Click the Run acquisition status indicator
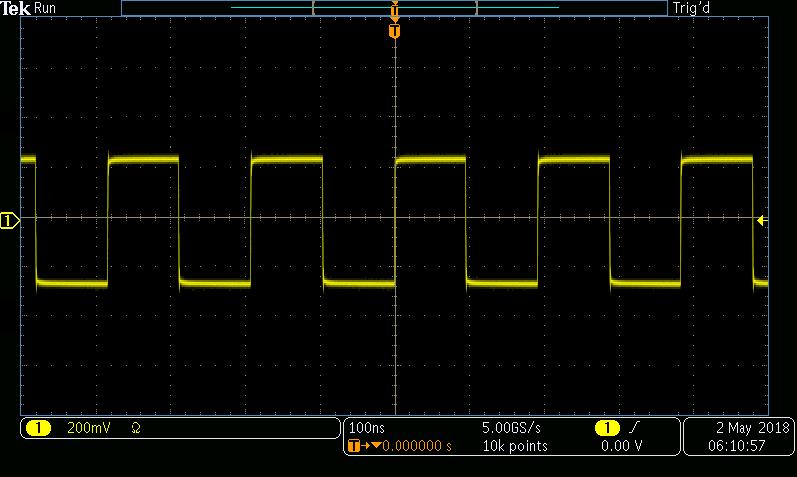Image resolution: width=797 pixels, height=477 pixels. point(46,8)
